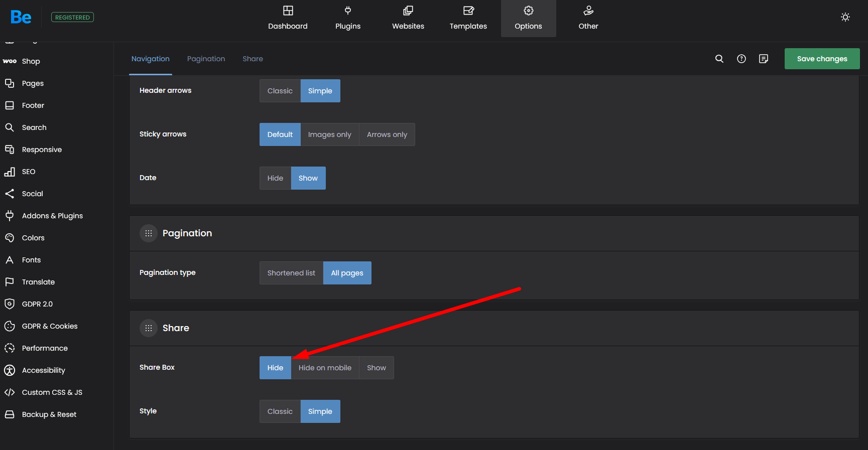
Task: Switch to the Pagination tab
Action: pyautogui.click(x=206, y=59)
